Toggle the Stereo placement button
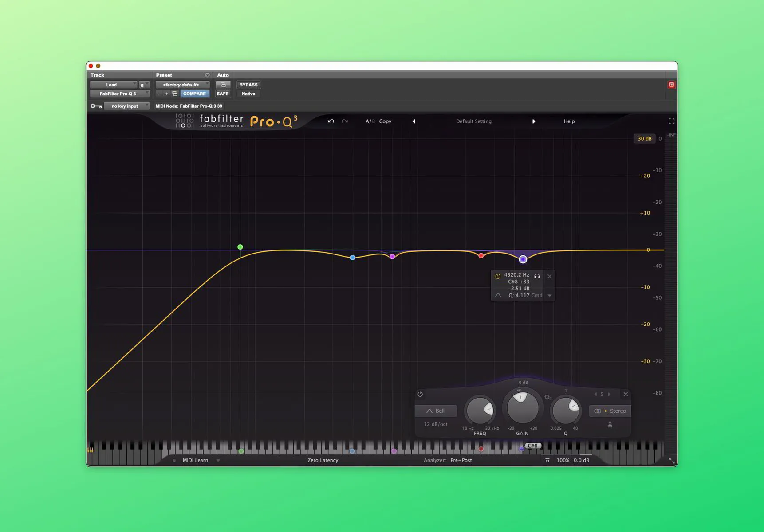The height and width of the screenshot is (532, 764). click(x=610, y=411)
